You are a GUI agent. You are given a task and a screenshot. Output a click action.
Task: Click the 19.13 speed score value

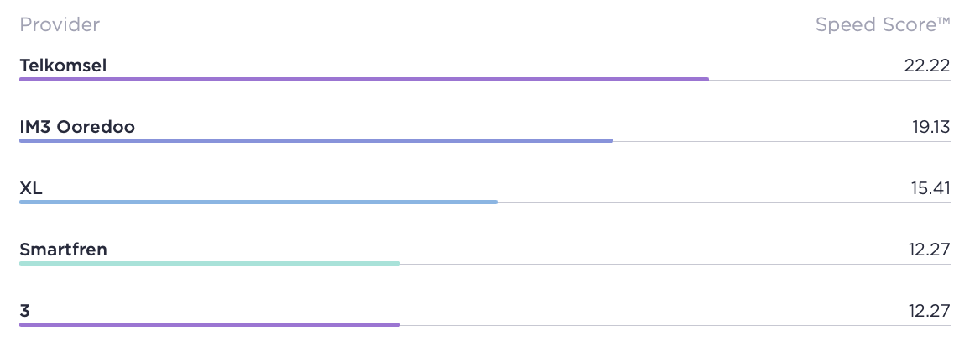click(930, 127)
